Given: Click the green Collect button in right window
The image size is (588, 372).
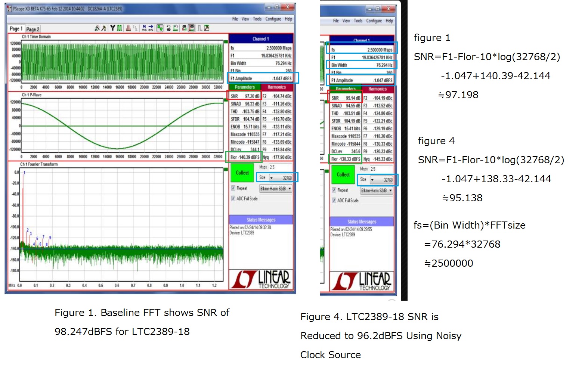Looking at the screenshot, I should coord(343,174).
